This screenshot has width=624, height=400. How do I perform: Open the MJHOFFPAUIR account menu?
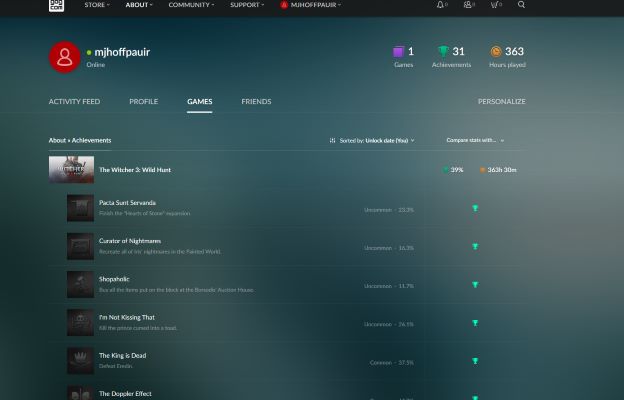pos(310,5)
